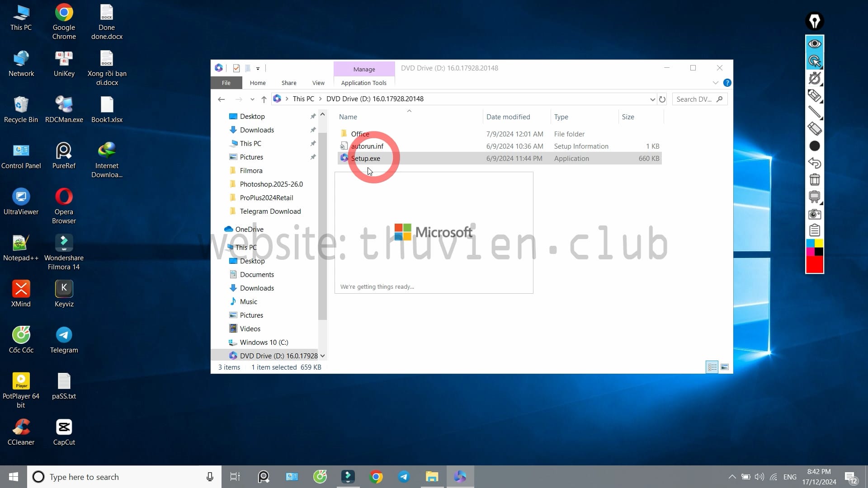Pick the magenta color swatch
This screenshot has width=868, height=488.
tap(810, 252)
